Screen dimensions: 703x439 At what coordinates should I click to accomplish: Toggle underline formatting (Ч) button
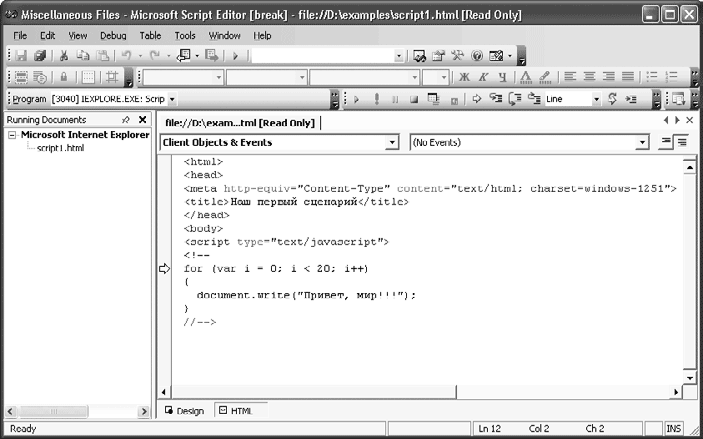(x=502, y=77)
